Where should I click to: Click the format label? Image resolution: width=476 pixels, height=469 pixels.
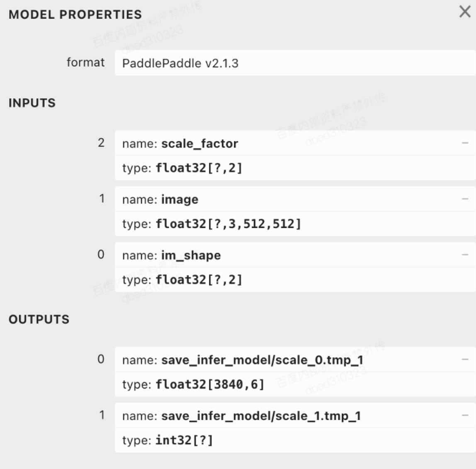pos(85,63)
